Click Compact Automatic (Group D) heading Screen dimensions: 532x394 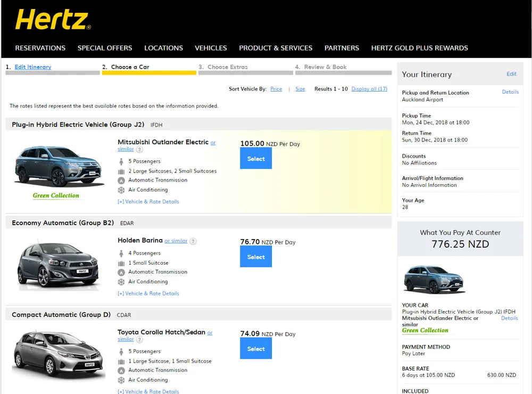click(61, 315)
